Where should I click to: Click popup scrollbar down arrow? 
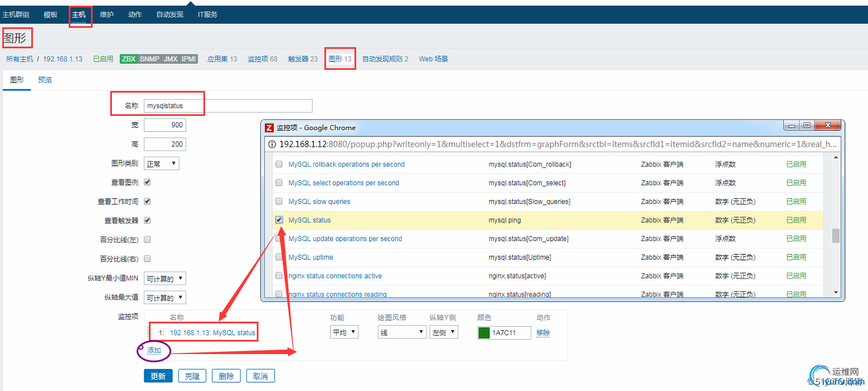click(x=836, y=292)
